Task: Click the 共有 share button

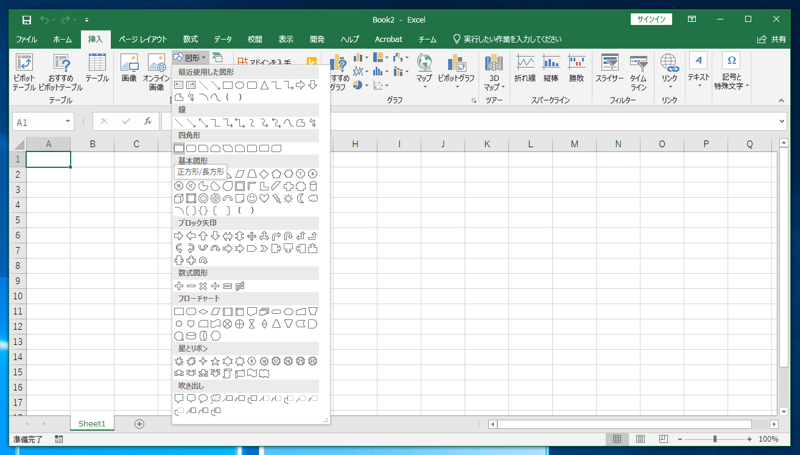Action: click(x=771, y=39)
